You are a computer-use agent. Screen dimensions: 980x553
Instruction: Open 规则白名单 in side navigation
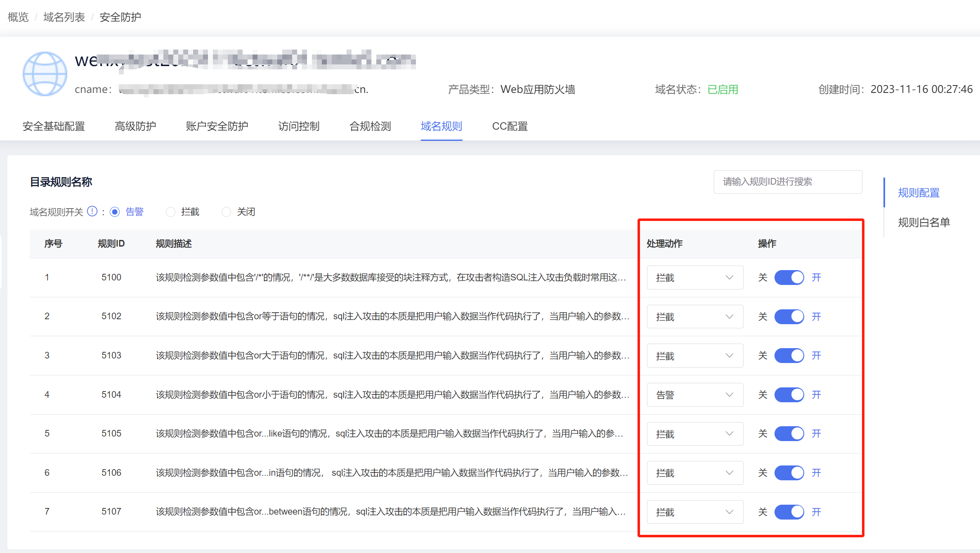click(x=923, y=223)
